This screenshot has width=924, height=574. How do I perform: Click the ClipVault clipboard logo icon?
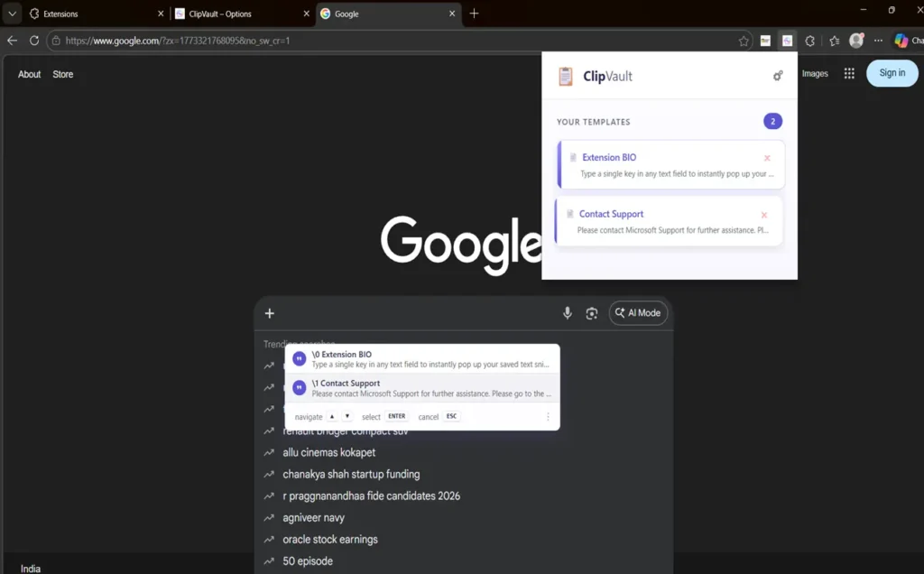(565, 76)
